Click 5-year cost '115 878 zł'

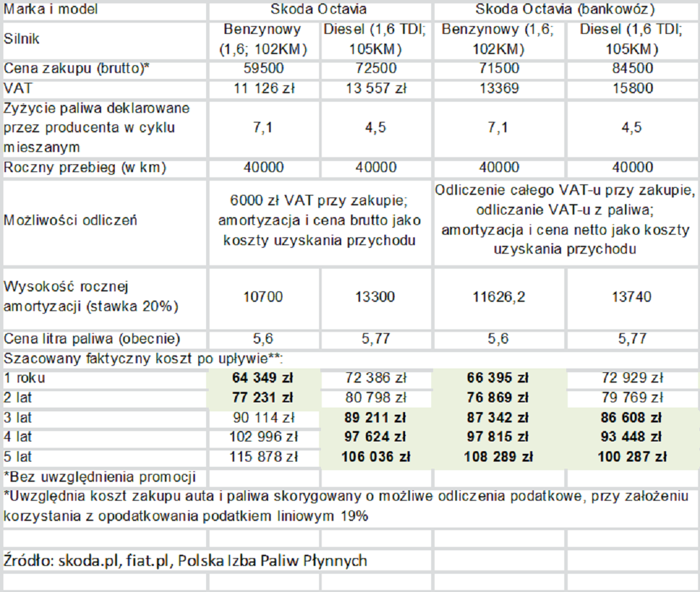pos(264,457)
